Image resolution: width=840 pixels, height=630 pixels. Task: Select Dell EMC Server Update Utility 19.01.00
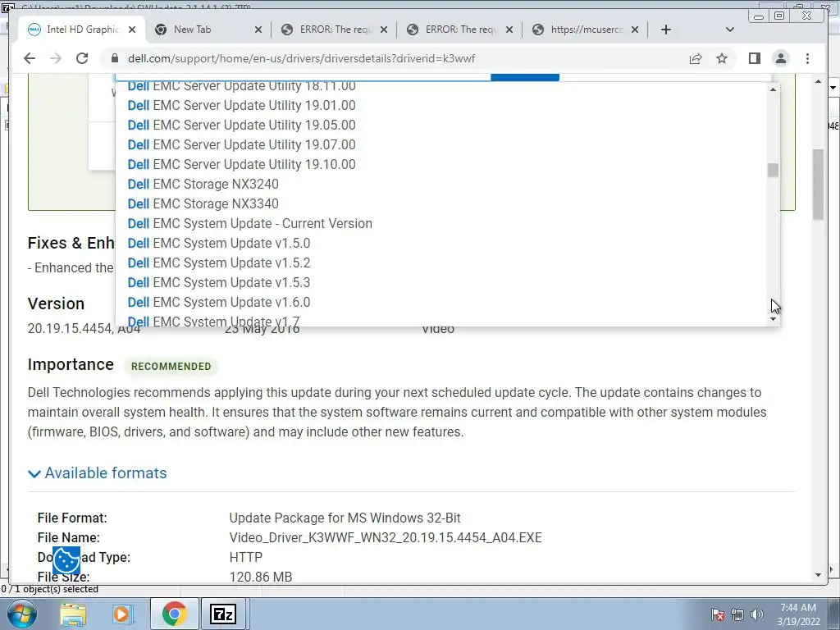click(242, 106)
